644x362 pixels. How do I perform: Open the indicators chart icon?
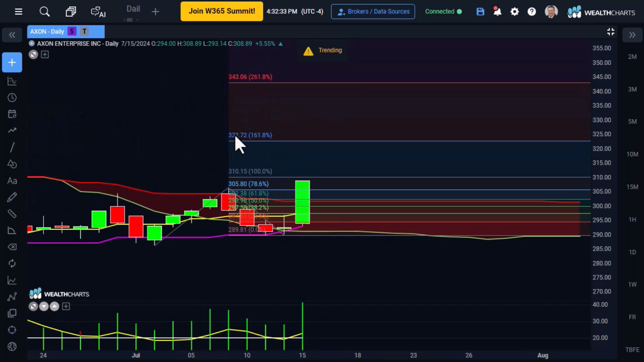(x=12, y=81)
